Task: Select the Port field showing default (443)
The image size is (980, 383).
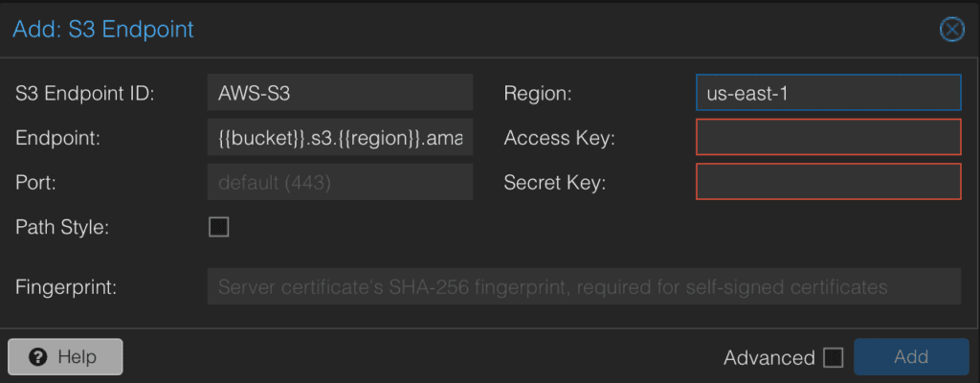Action: click(x=340, y=182)
